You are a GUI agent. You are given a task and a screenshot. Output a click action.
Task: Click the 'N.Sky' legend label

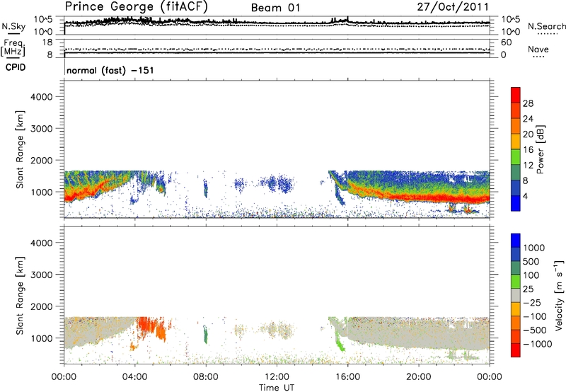(13, 26)
